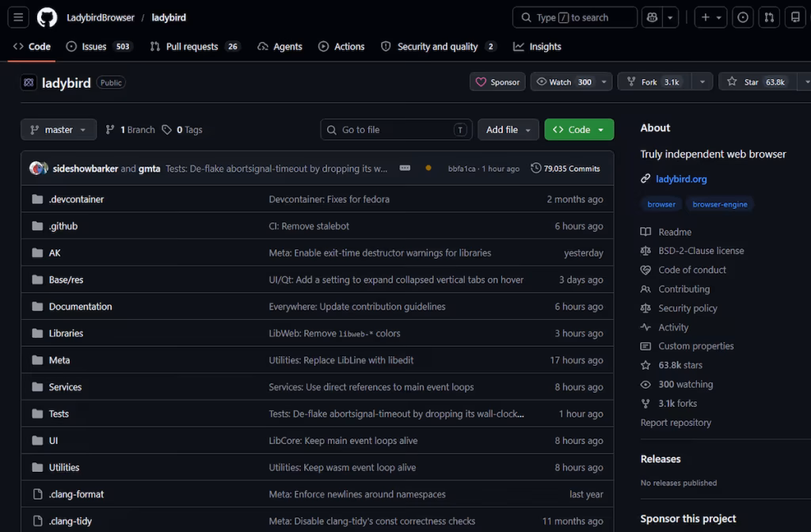Open the Libraries folder
811x532 pixels.
(66, 333)
